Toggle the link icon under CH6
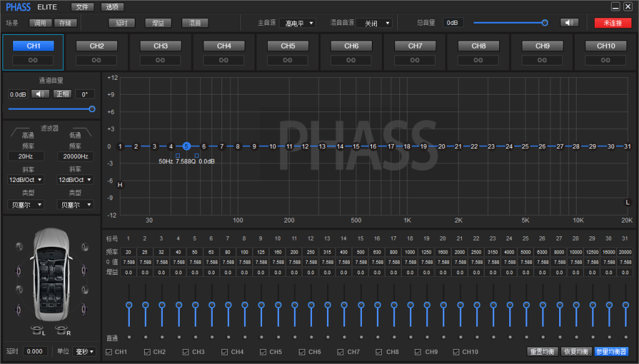 [x=351, y=60]
